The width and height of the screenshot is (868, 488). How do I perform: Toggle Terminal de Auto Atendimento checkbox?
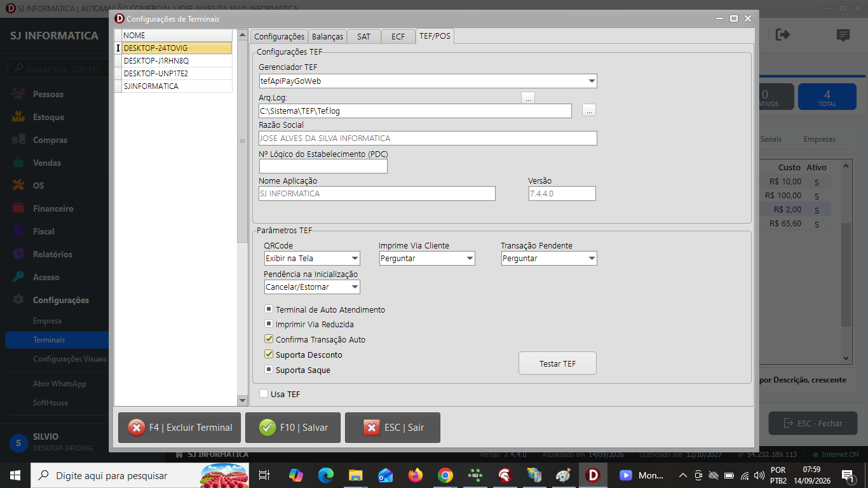pyautogui.click(x=269, y=309)
